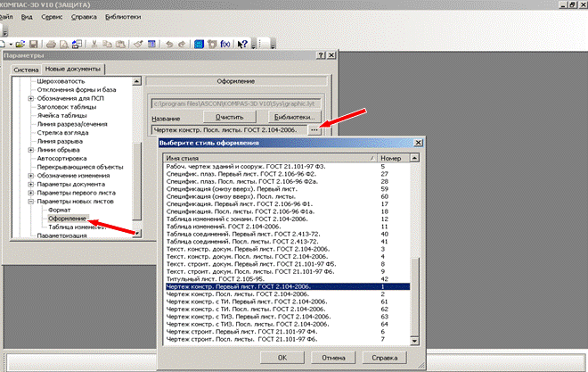Viewport: 588px width, 372px height.
Task: Expand Обозначения для ПСП tree node
Action: coord(31,98)
